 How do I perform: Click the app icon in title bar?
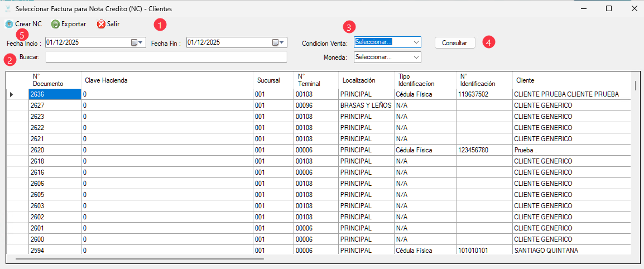click(x=8, y=8)
